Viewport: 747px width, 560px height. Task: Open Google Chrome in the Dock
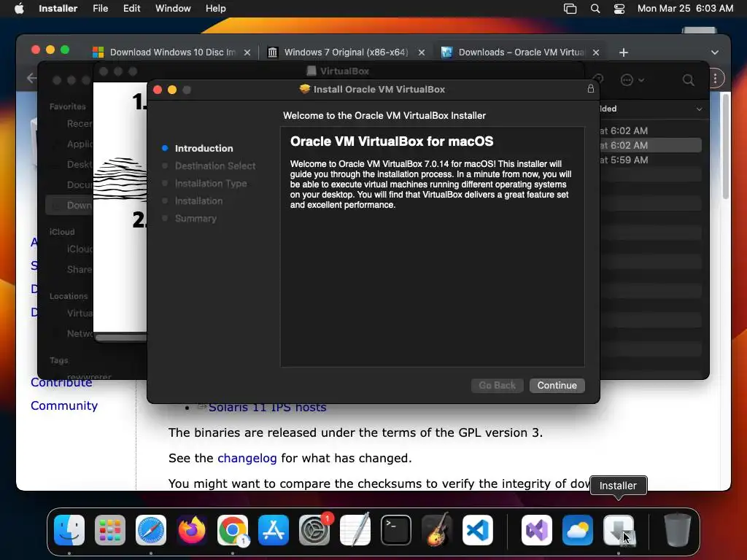pyautogui.click(x=233, y=530)
